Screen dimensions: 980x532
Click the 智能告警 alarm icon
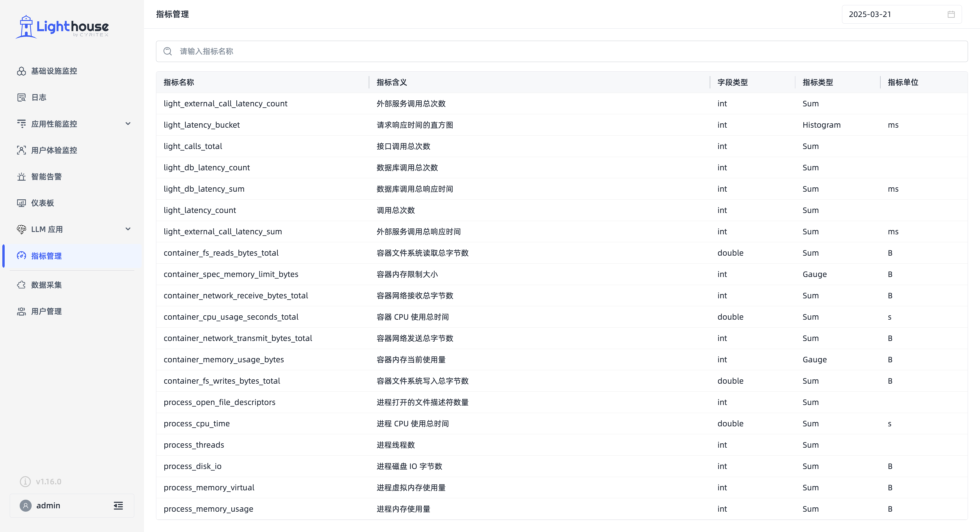[21, 177]
